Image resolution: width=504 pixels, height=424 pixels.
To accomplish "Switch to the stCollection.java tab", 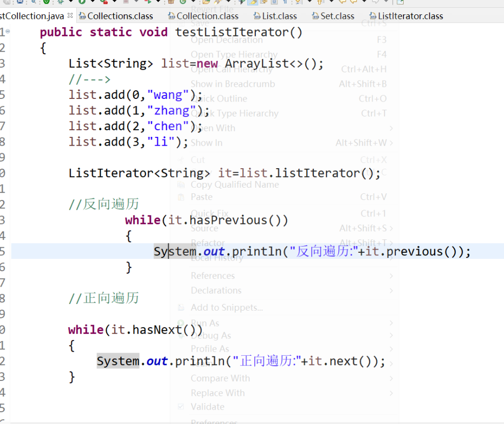I will 32,16.
